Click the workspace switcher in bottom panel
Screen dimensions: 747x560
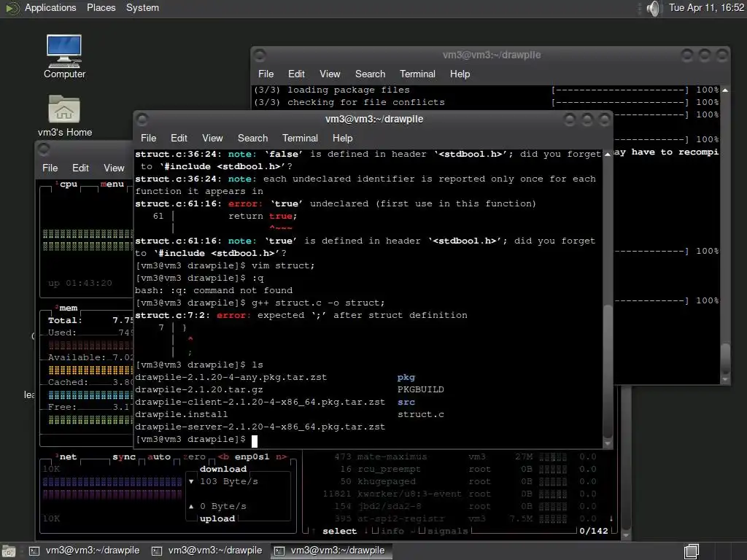click(x=692, y=551)
